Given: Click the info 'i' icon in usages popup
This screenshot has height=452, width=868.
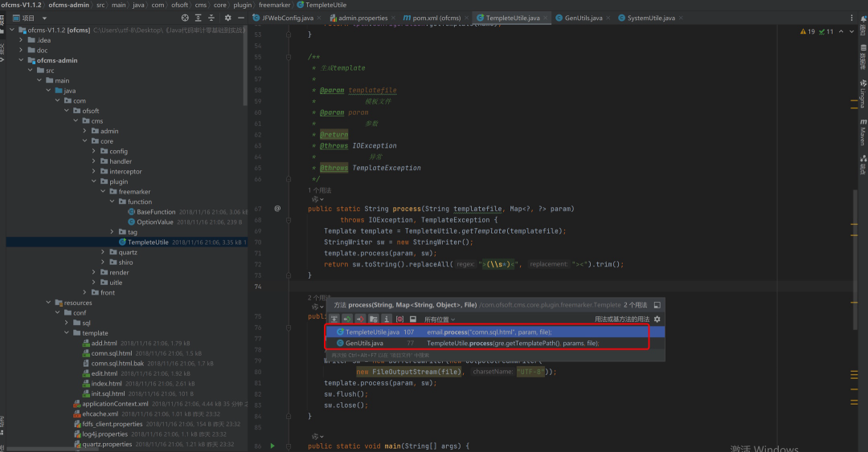Looking at the screenshot, I should pos(387,320).
